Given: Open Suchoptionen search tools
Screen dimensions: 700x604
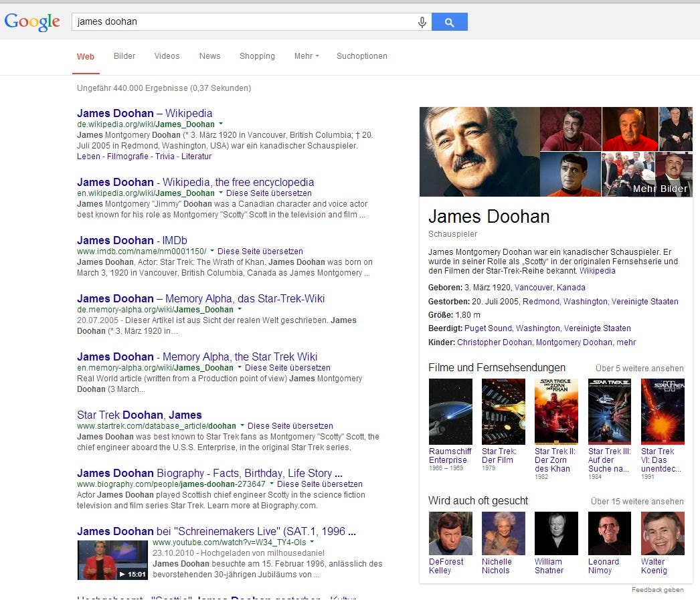Looking at the screenshot, I should tap(362, 56).
